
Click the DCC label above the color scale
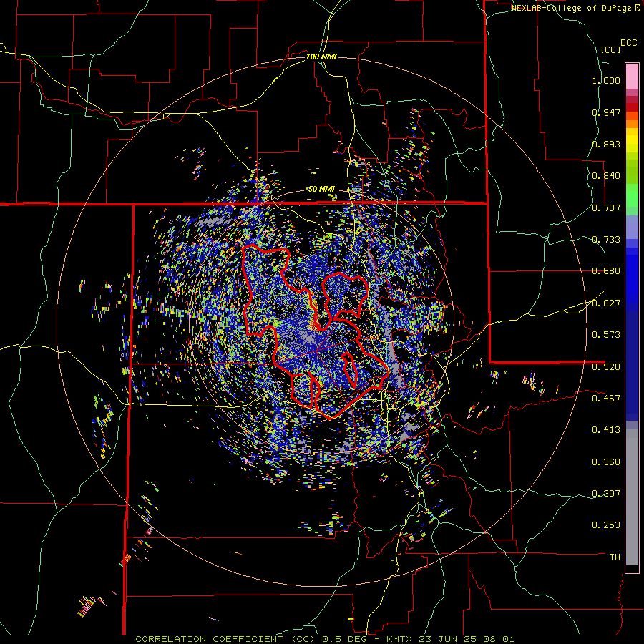coord(629,43)
